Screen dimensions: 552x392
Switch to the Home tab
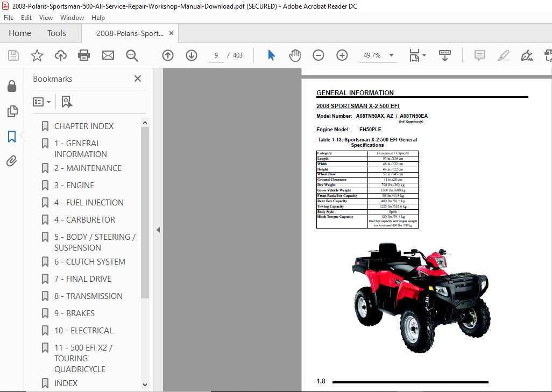(x=20, y=33)
